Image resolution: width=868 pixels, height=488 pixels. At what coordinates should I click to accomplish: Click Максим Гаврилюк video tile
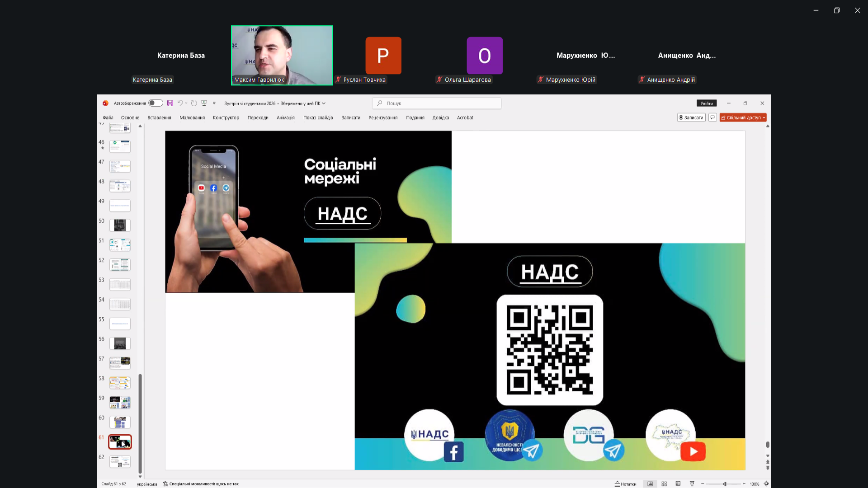tap(282, 55)
